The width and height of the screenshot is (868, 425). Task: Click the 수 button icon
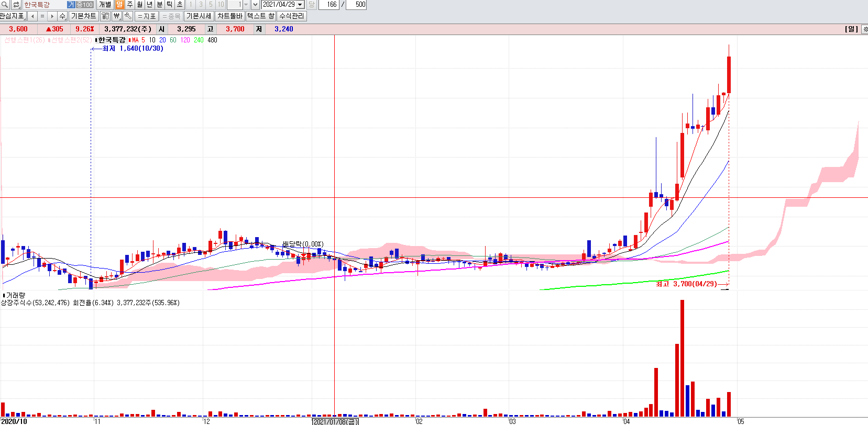click(62, 16)
